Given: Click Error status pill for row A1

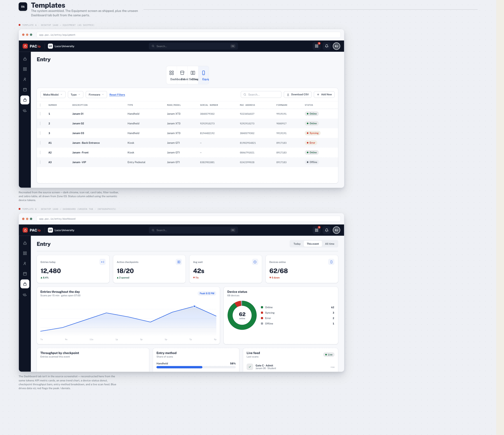Looking at the screenshot, I should pos(311,143).
